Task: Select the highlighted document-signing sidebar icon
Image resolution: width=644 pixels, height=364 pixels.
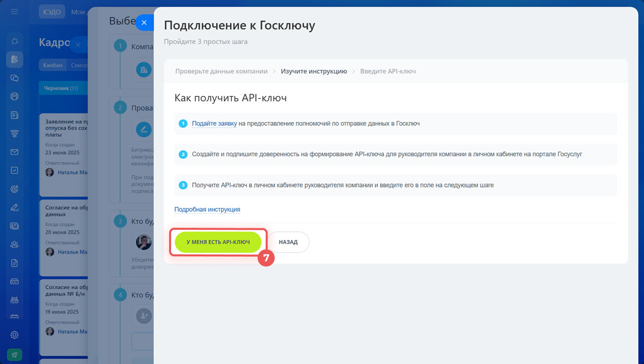Action: [15, 59]
